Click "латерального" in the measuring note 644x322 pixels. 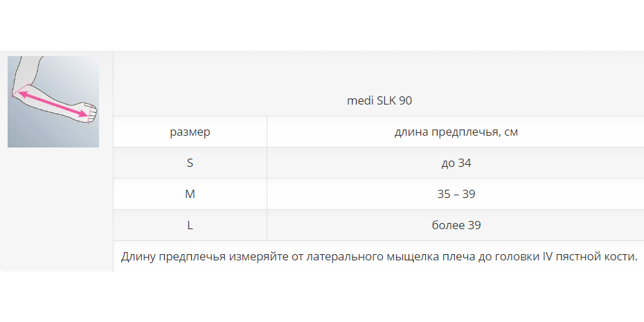pos(342,257)
